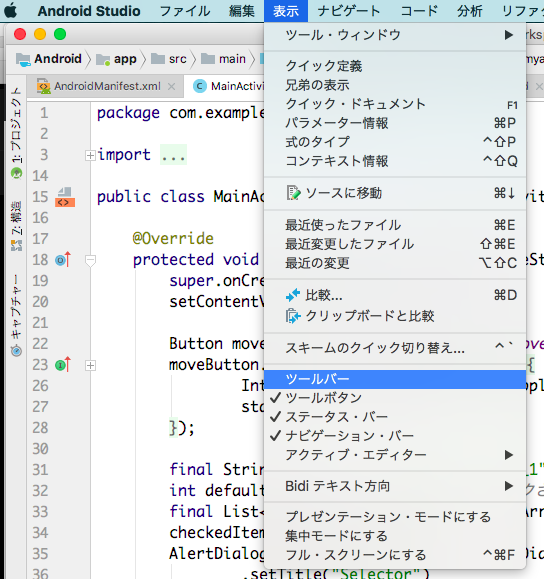544x579 pixels.
Task: Uncheck ツールボタン option
Action: click(x=395, y=398)
